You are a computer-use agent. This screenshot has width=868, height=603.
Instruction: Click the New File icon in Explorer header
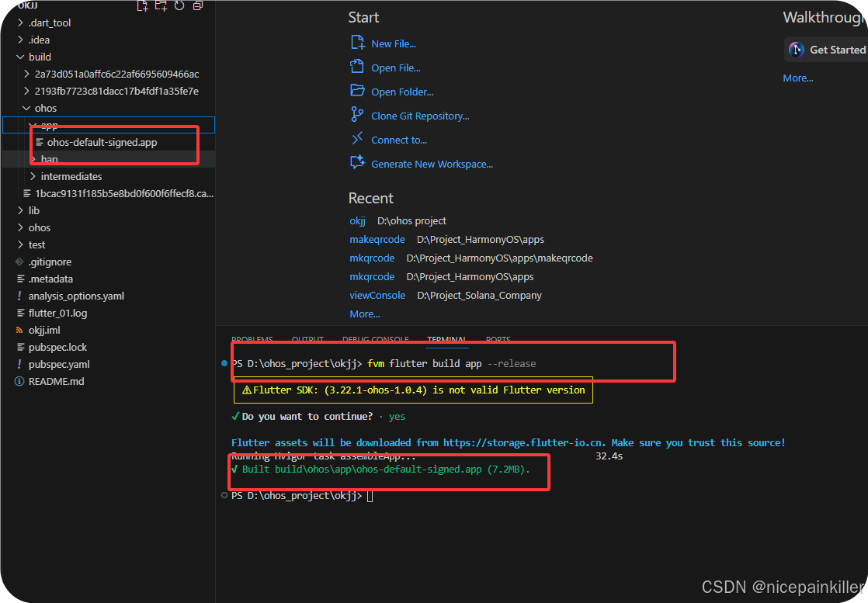pos(142,6)
